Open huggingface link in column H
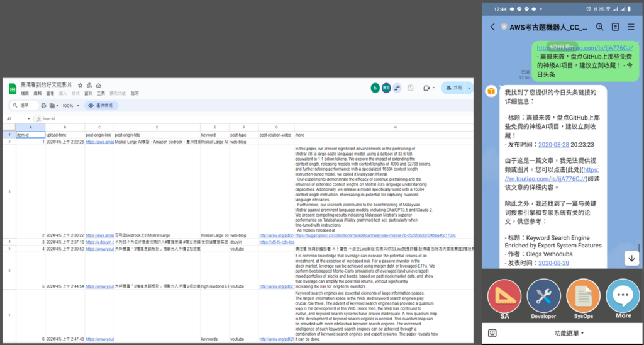This screenshot has width=644, height=345. [x=375, y=235]
